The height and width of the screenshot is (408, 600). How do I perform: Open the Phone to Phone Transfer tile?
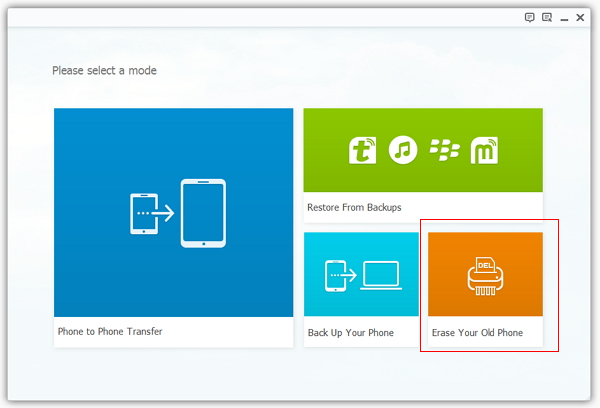(173, 228)
